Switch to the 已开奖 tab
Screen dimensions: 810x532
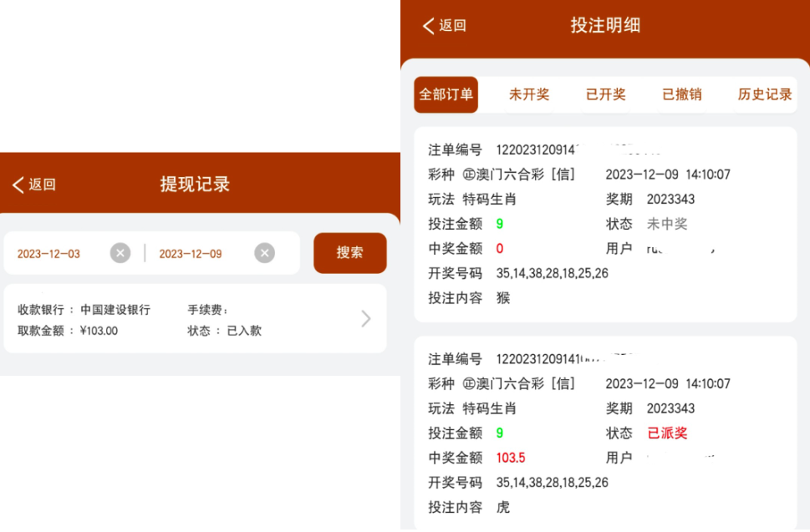(x=606, y=94)
